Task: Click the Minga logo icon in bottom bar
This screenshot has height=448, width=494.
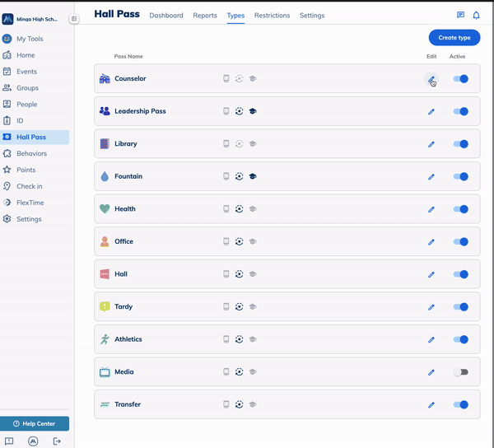Action: click(33, 441)
